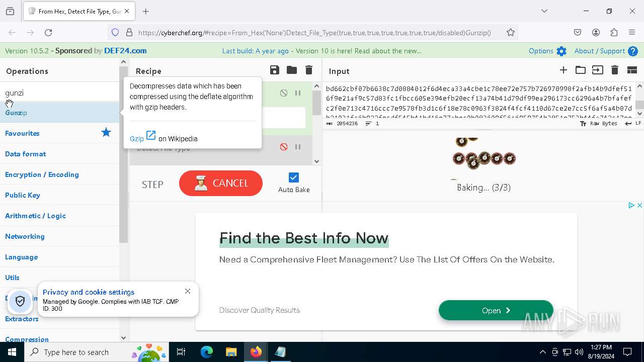Open file as input icon
Screen dimensions: 644x362
pos(597,70)
